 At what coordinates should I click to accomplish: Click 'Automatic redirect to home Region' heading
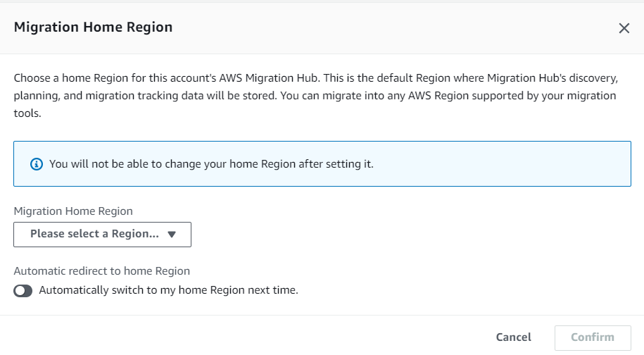click(102, 270)
